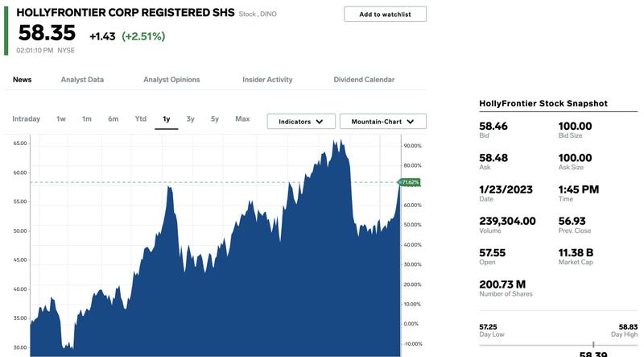644x357 pixels.
Task: Select the 6m chart range
Action: [x=113, y=118]
